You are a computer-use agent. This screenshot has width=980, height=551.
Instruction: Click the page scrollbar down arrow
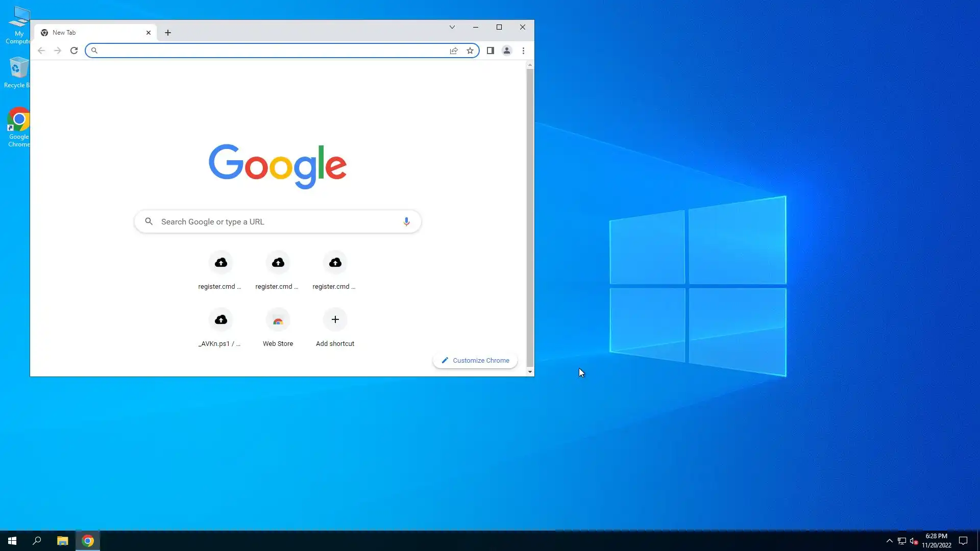pos(530,372)
